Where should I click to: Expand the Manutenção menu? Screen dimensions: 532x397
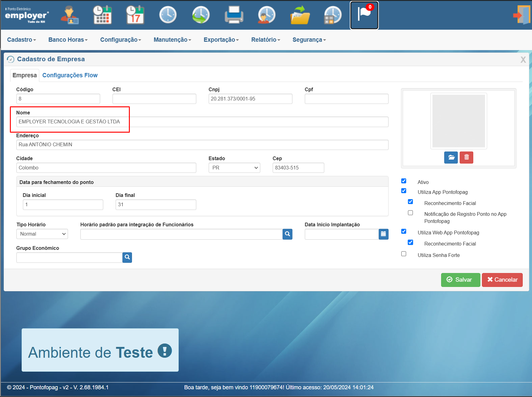172,40
